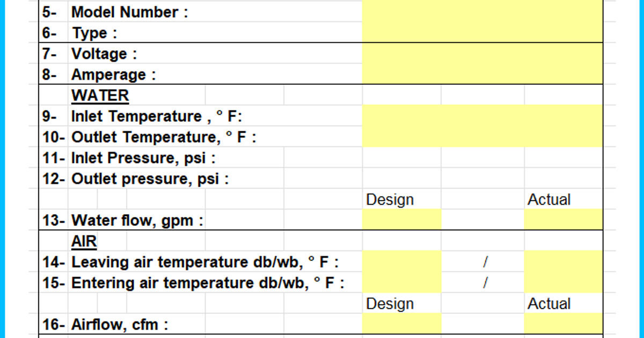The width and height of the screenshot is (644, 338).
Task: Select the Amperage yellow input cell
Action: point(482,74)
